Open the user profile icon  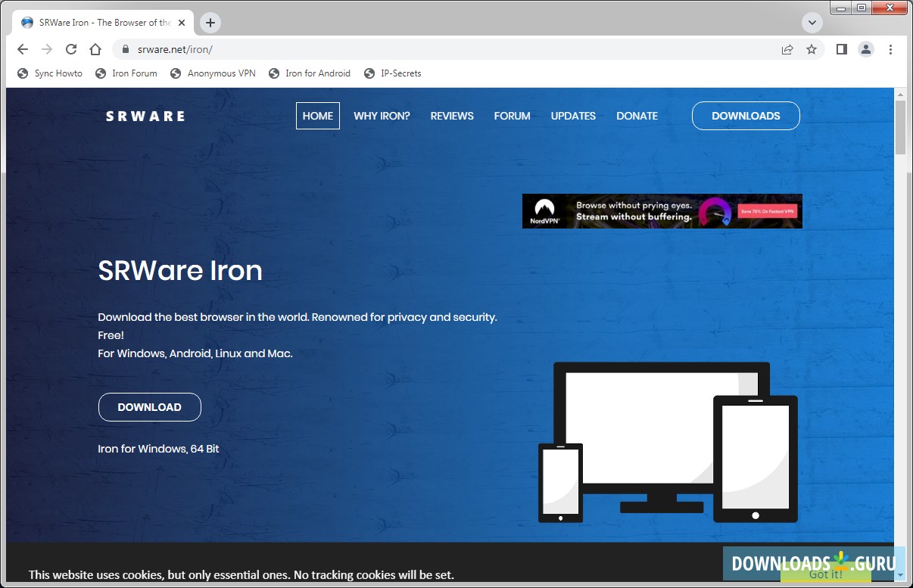pos(866,49)
